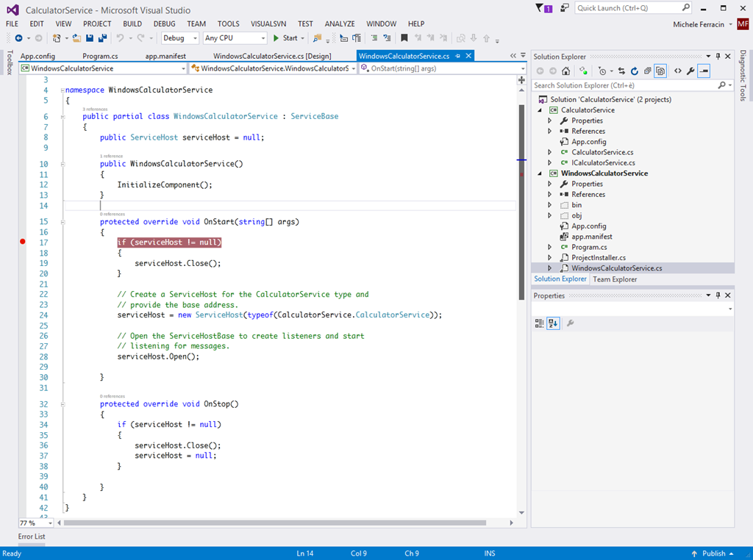The width and height of the screenshot is (753, 560).
Task: Click the Home icon in Solution Explorer
Action: pyautogui.click(x=565, y=71)
